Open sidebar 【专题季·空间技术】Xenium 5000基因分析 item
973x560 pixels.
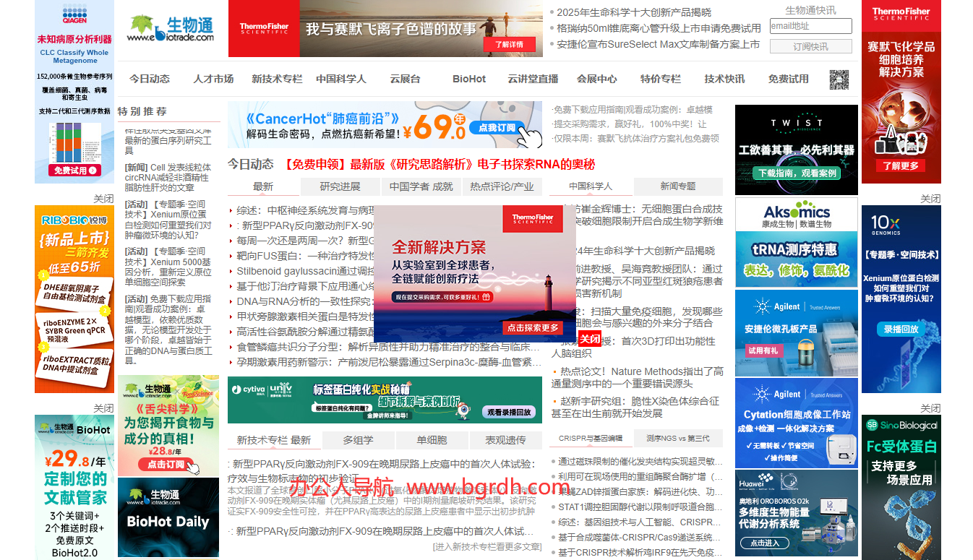(x=168, y=267)
